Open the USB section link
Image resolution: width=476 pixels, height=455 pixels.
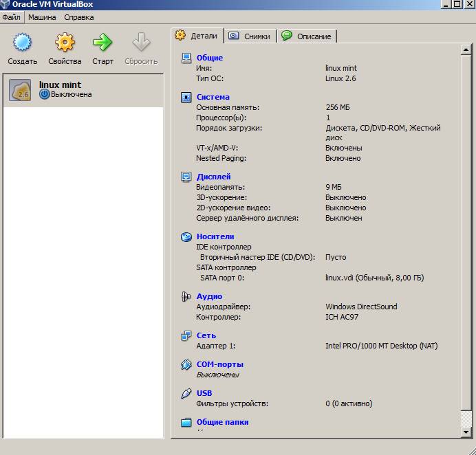point(204,393)
